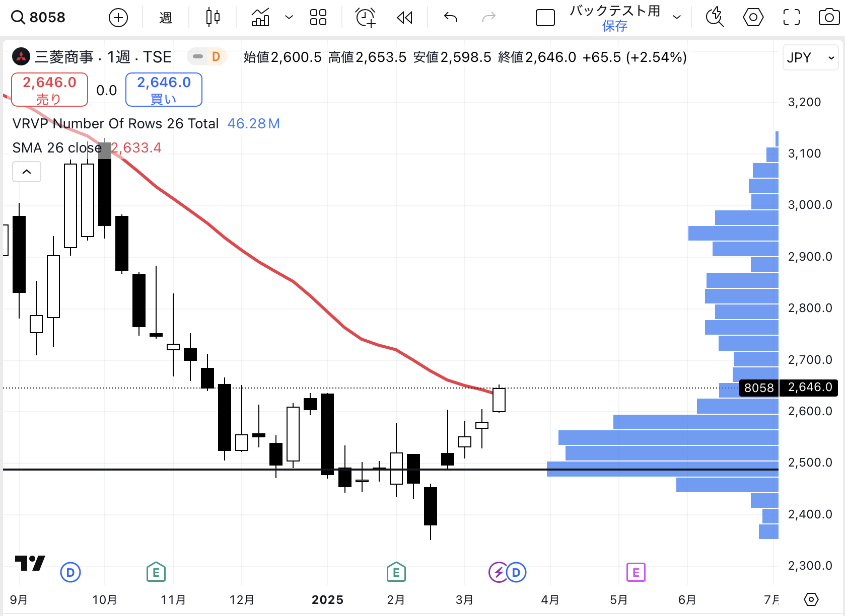Image resolution: width=845 pixels, height=616 pixels.
Task: Click the 3,000.0 price axis label
Action: tap(810, 205)
